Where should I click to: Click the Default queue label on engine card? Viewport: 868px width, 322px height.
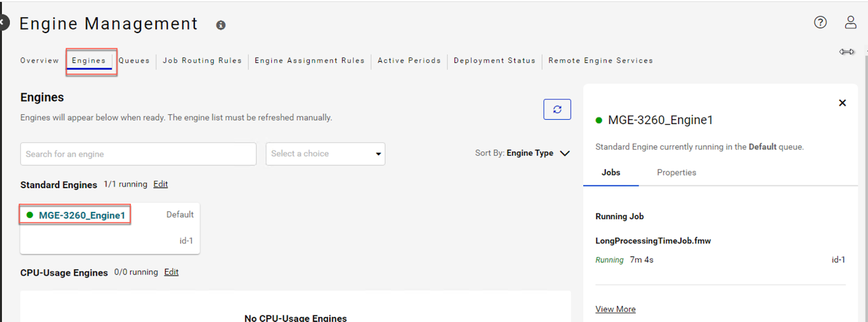click(180, 215)
